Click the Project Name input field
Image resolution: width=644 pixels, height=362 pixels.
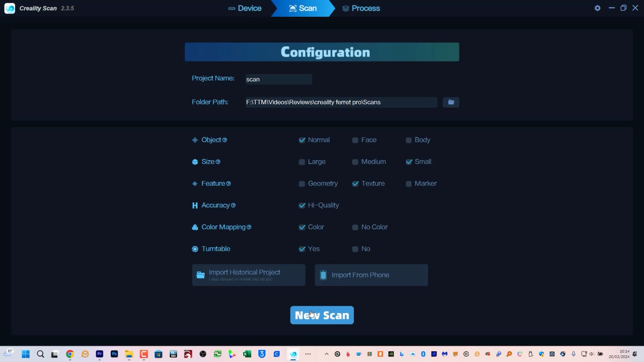(x=279, y=79)
